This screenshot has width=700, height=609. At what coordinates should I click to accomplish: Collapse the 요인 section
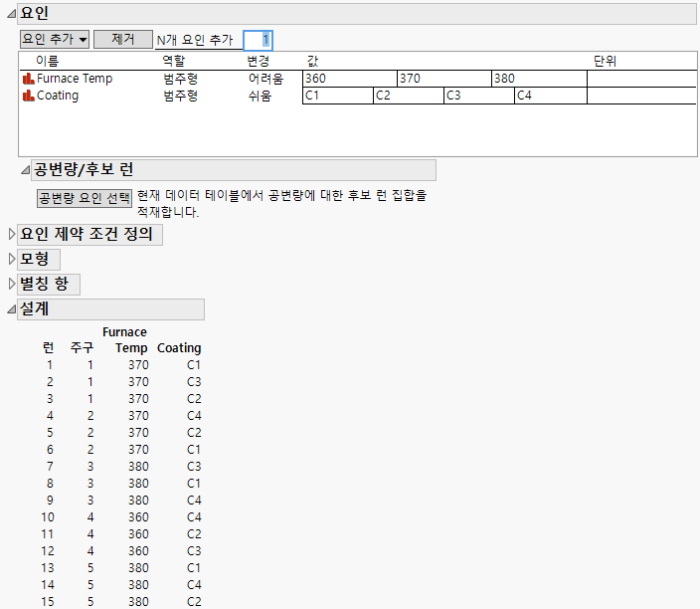pos(11,14)
